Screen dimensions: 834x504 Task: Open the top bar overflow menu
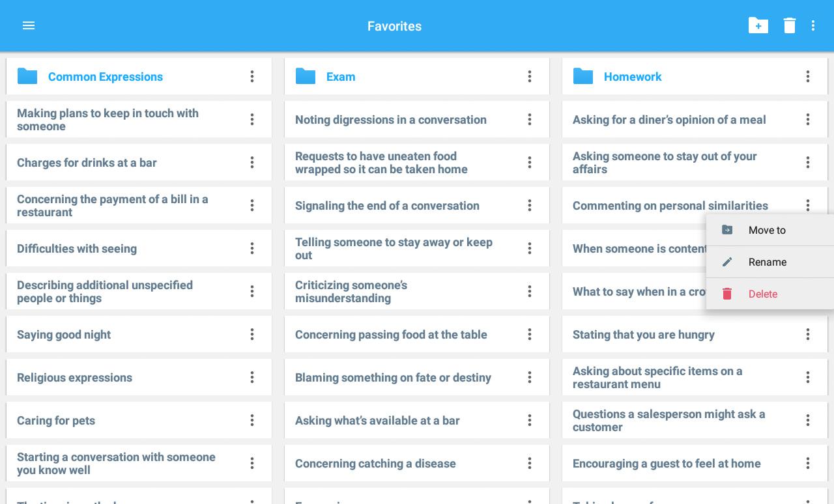pyautogui.click(x=813, y=25)
